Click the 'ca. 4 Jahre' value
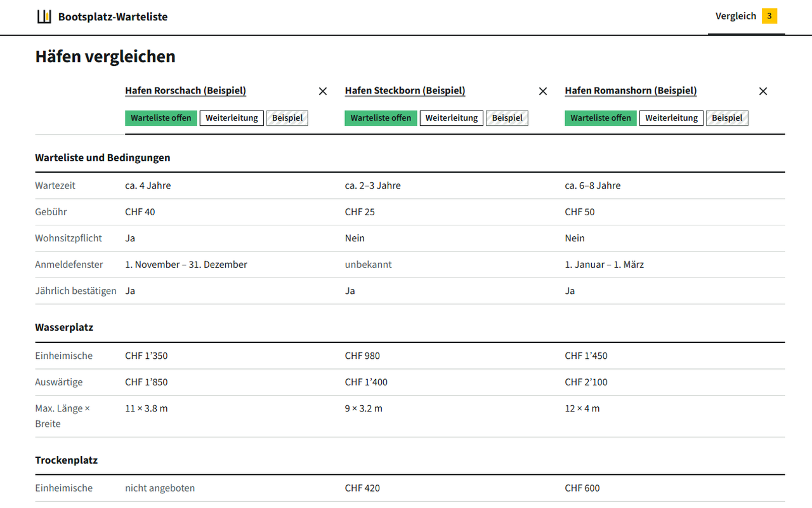 point(148,185)
